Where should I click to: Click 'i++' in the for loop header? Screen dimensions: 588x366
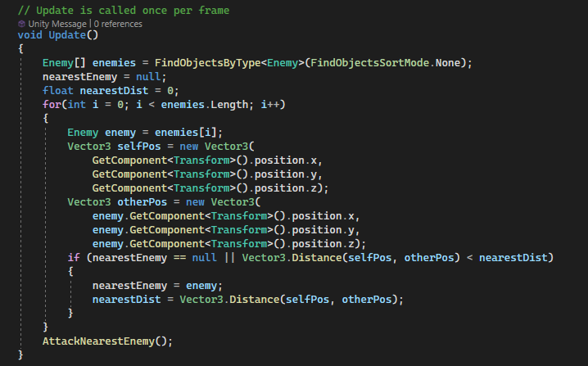tap(270, 105)
